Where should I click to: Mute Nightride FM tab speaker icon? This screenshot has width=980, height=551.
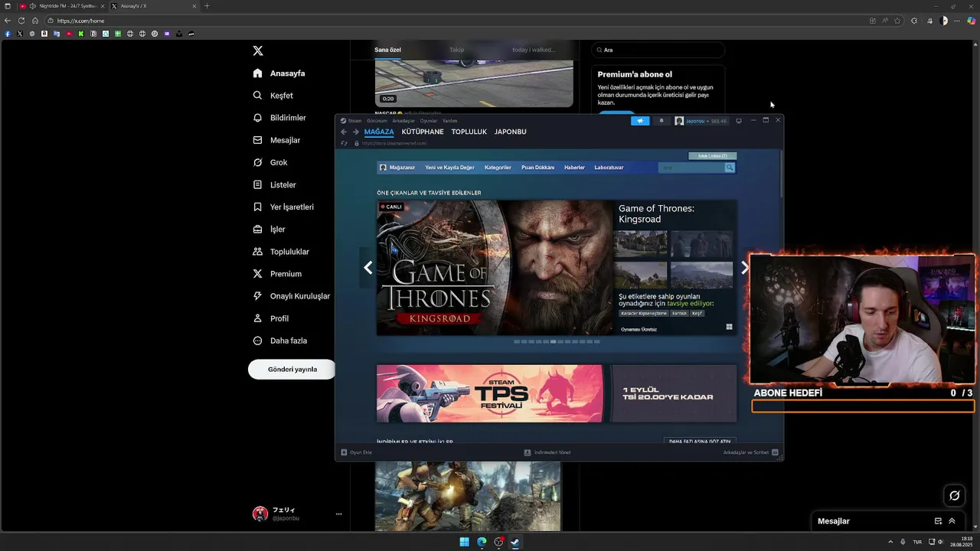click(33, 6)
